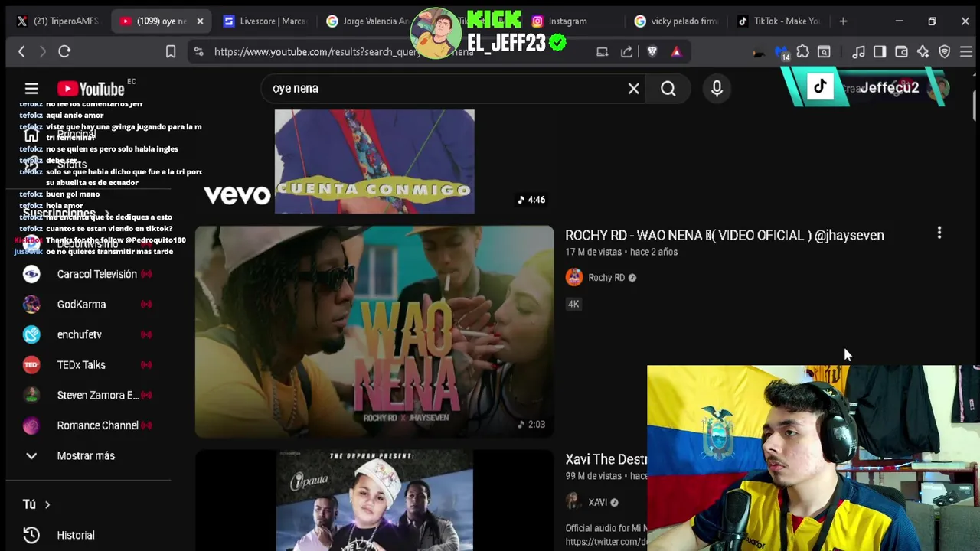Start voice search with microphone icon
980x551 pixels.
point(717,89)
